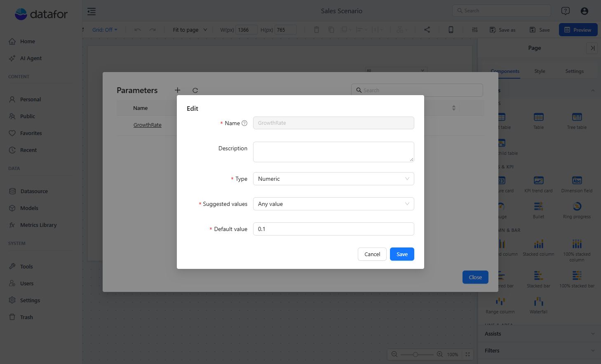Click the Description text area
601x364 pixels.
tap(333, 152)
